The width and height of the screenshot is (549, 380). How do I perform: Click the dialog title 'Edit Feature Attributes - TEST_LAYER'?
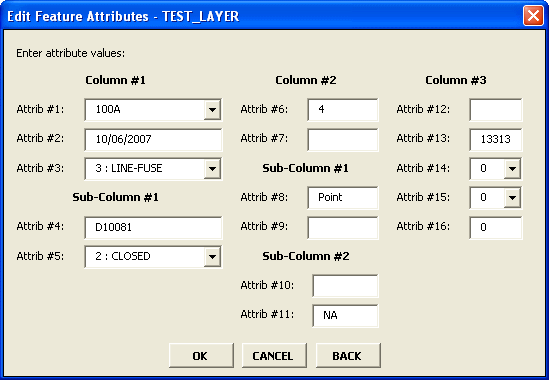(x=123, y=16)
